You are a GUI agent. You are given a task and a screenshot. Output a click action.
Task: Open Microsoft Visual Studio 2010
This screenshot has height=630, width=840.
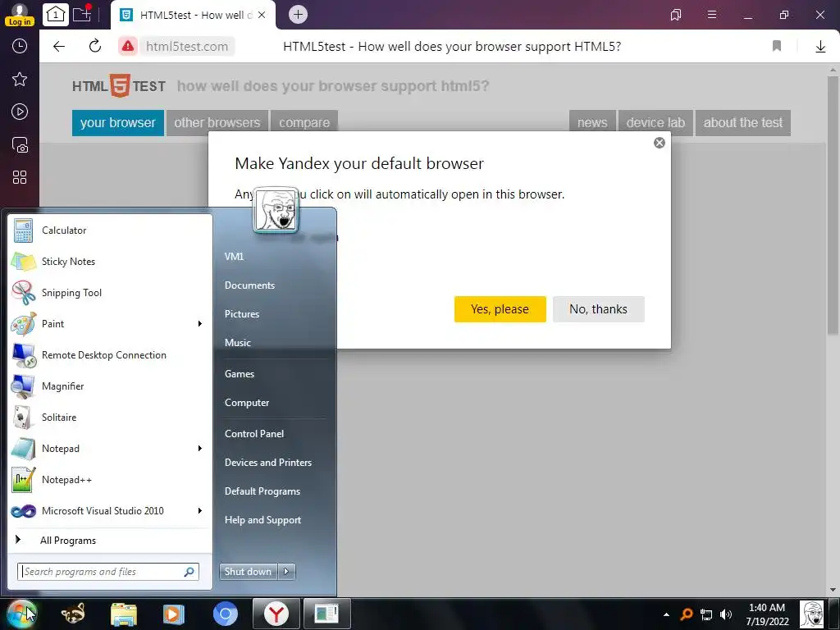[102, 510]
